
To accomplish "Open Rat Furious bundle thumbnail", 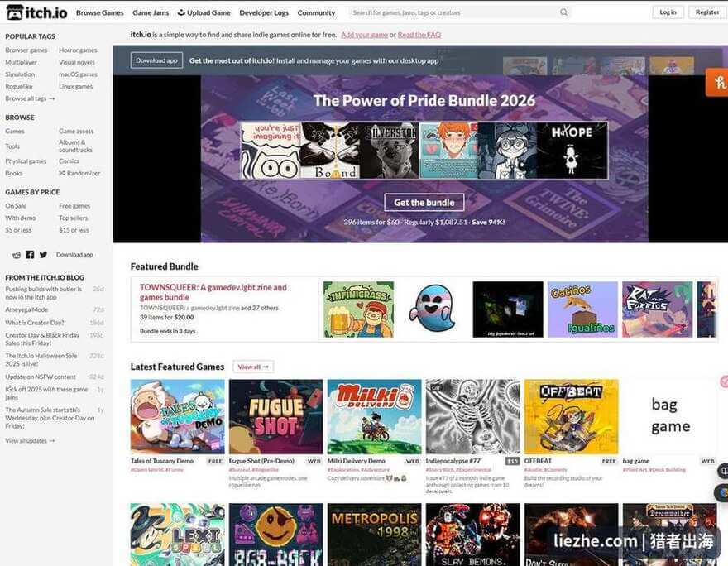I will (657, 309).
